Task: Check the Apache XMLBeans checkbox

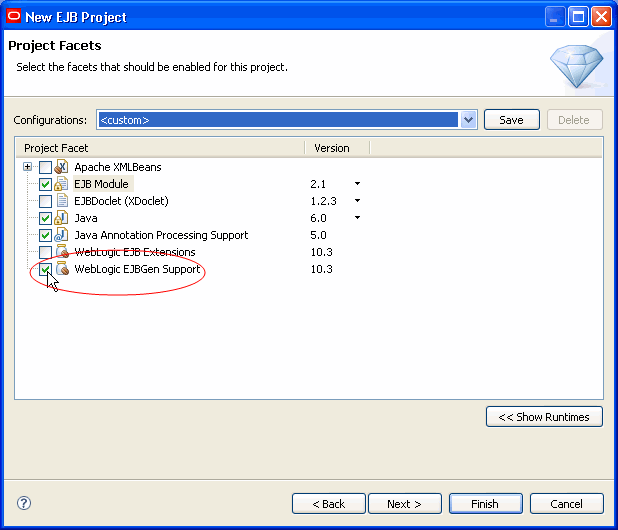Action: tap(45, 167)
